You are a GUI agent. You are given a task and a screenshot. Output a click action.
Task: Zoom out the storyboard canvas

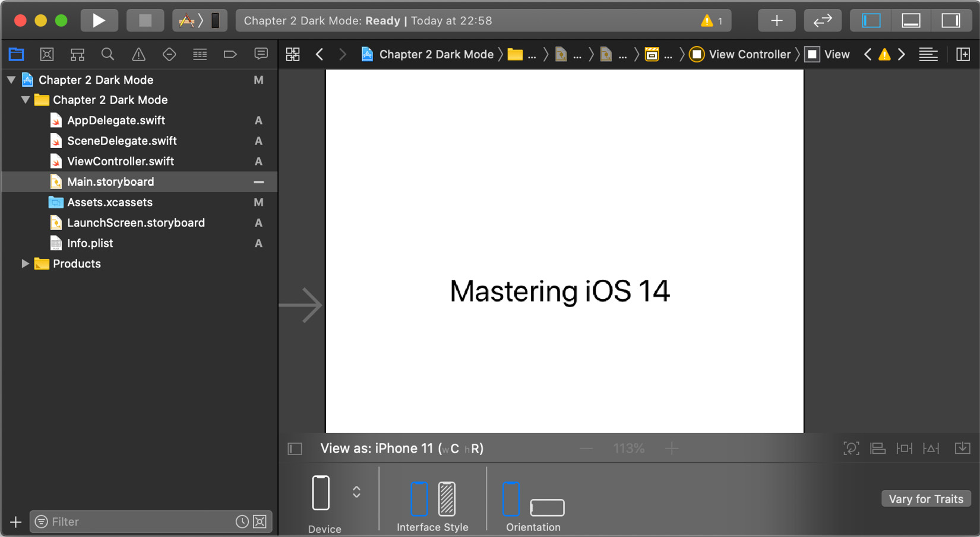pos(586,448)
